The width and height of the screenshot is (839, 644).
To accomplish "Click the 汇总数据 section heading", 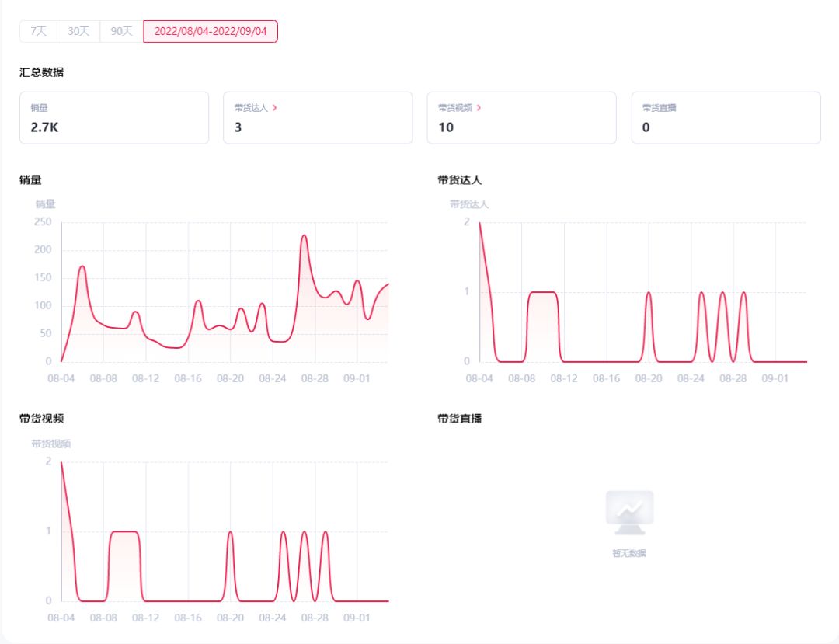I will [41, 73].
